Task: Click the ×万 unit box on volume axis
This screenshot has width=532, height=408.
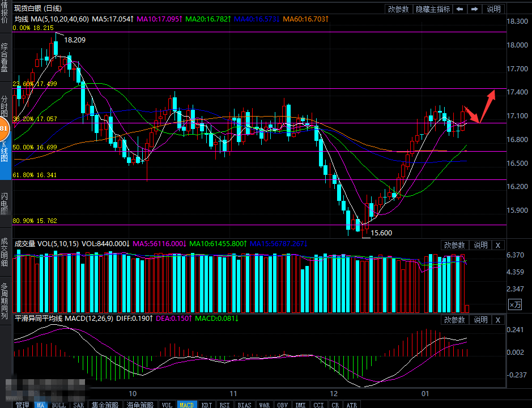Action: 514,304
